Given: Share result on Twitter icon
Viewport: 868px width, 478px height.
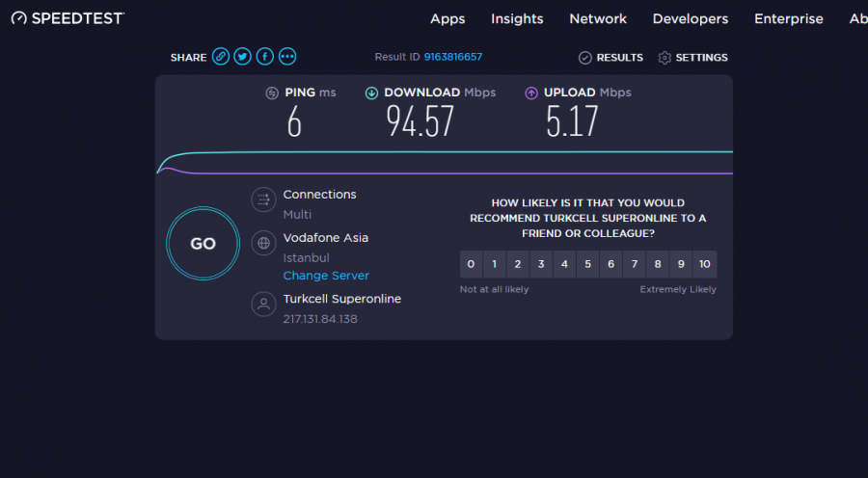Looking at the screenshot, I should point(243,57).
